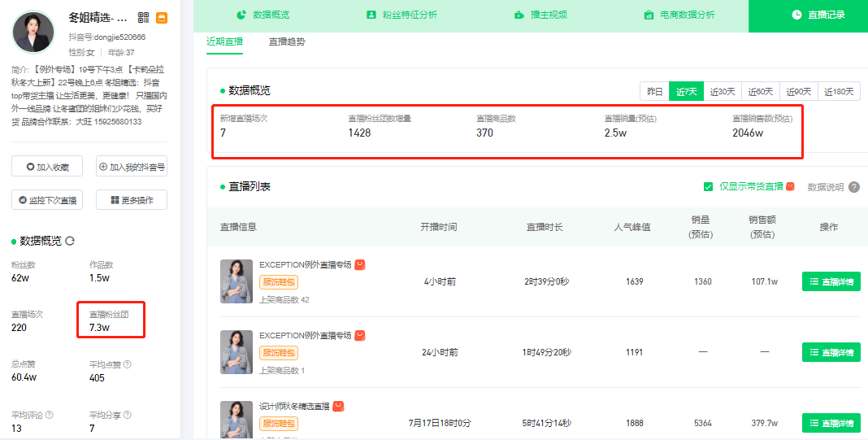
Task: Click the 直播粉丝团数增量 value 1428
Action: 359,133
